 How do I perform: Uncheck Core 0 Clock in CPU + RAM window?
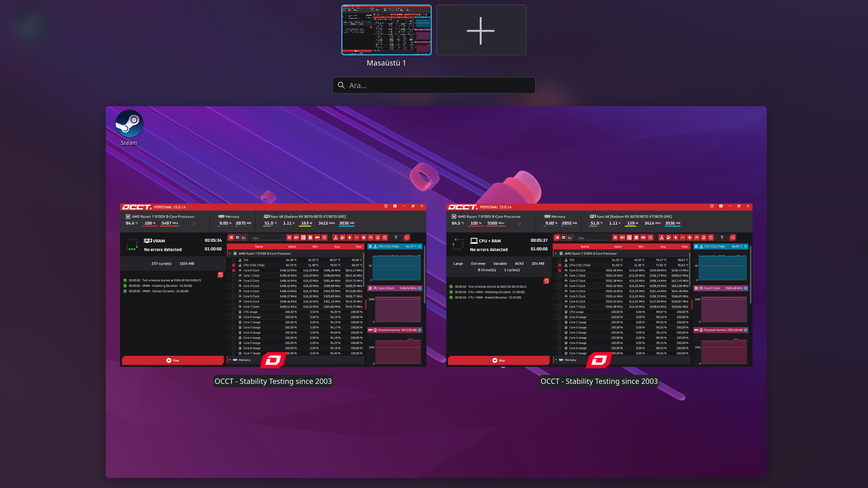[x=559, y=270]
